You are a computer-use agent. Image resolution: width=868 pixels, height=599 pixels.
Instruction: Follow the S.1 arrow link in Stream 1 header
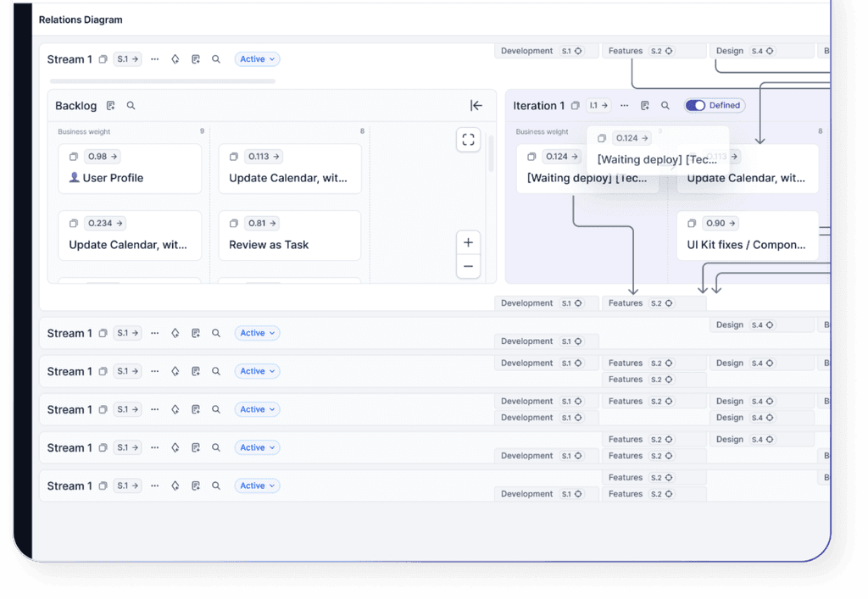click(126, 58)
